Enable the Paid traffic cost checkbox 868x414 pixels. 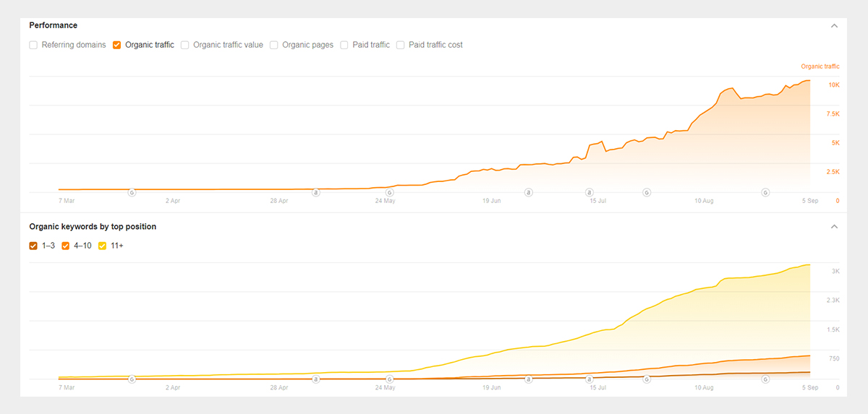point(401,45)
